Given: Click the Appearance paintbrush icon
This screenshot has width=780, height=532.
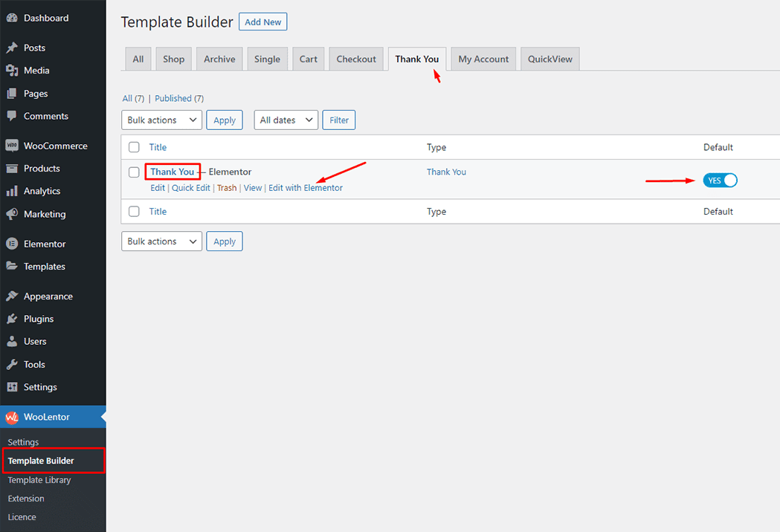Looking at the screenshot, I should [12, 296].
